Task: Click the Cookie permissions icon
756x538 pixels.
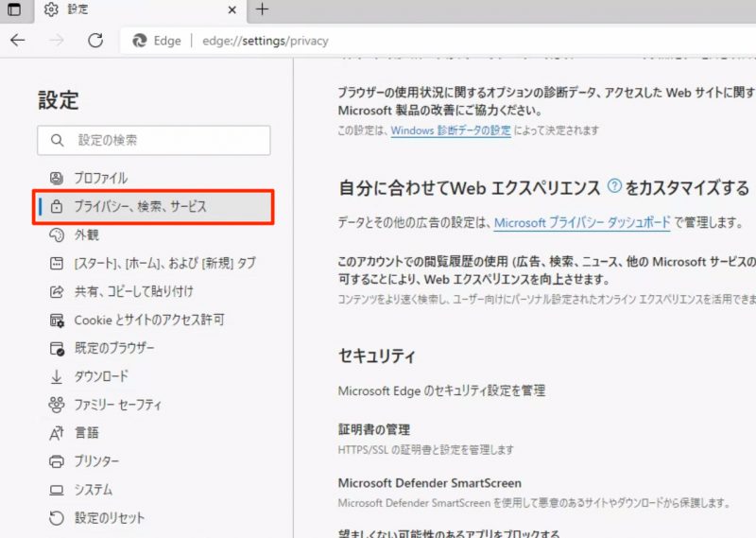Action: tap(57, 321)
